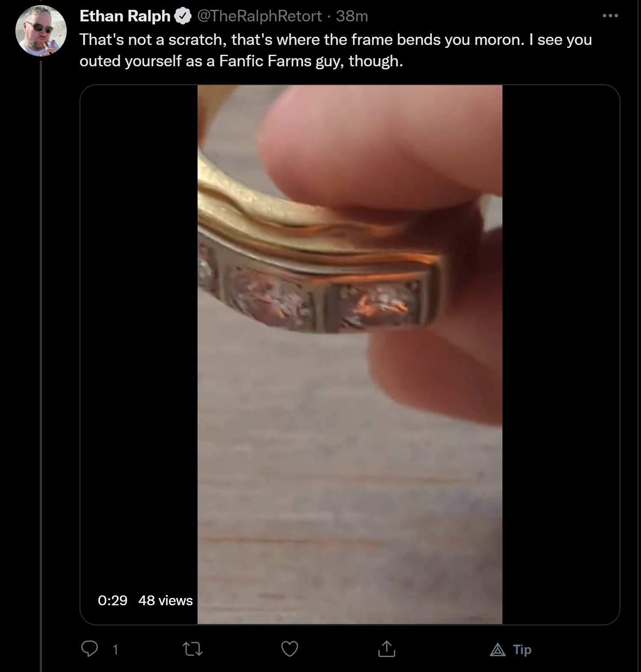Play the ring video
Screen dimensions: 641x672
point(350,355)
